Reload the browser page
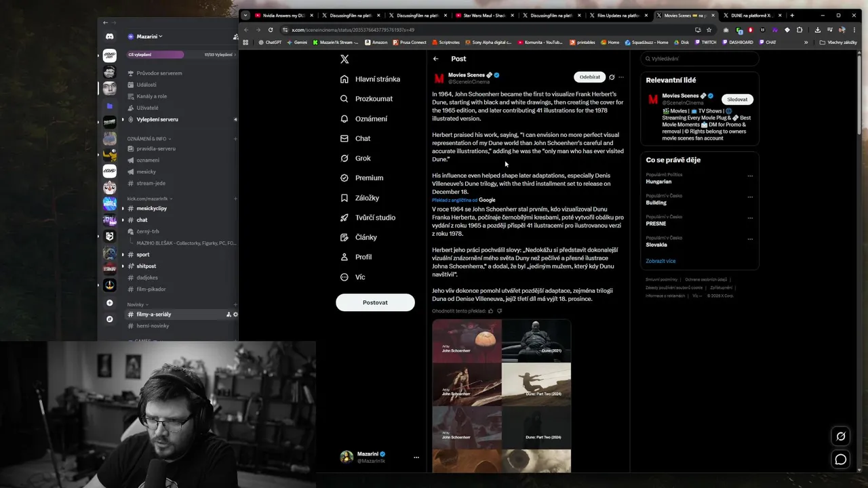The width and height of the screenshot is (868, 488). click(x=271, y=30)
